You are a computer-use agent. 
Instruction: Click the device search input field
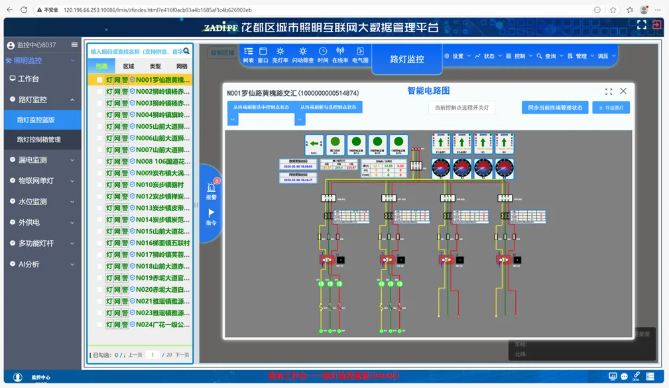click(136, 52)
